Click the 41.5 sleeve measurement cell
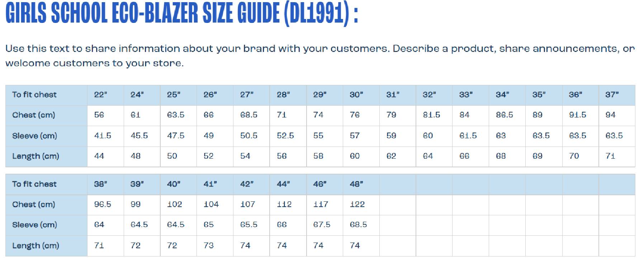Image resolution: width=644 pixels, height=259 pixels. point(103,136)
